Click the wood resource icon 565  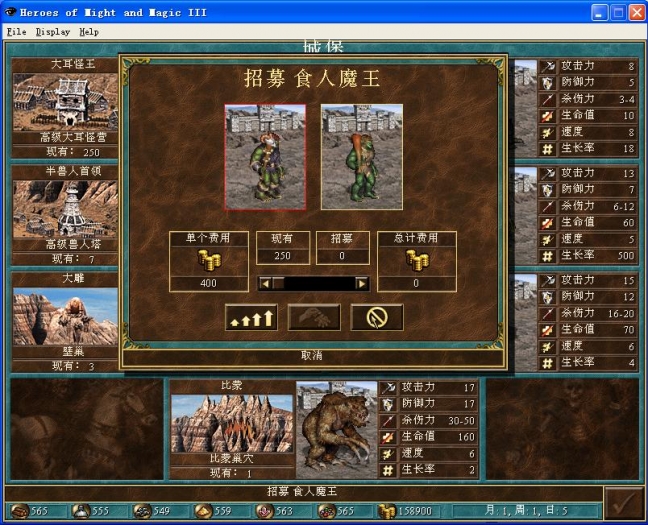point(19,511)
